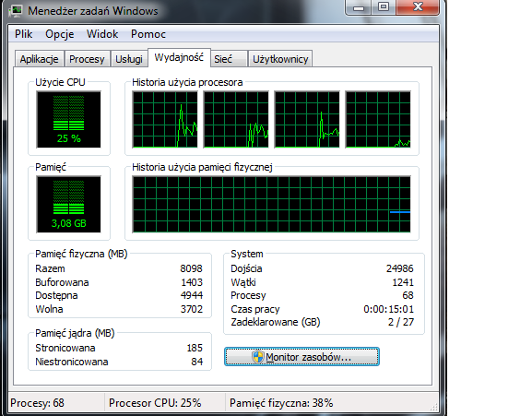
Task: Open the Widok menu
Action: point(102,34)
